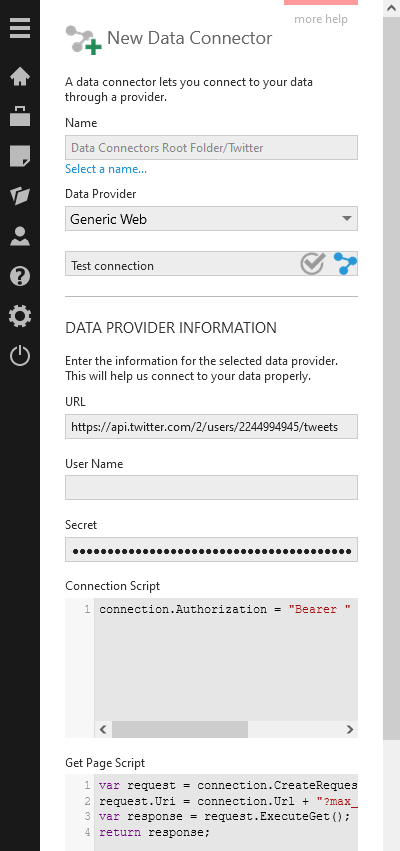The image size is (400, 851).
Task: Open the user Profile icon
Action: pos(20,236)
